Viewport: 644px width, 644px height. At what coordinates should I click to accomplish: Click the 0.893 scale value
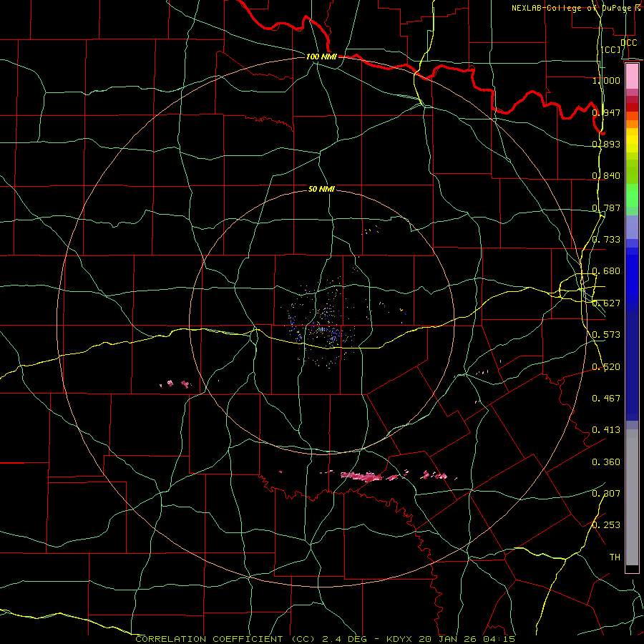point(606,144)
